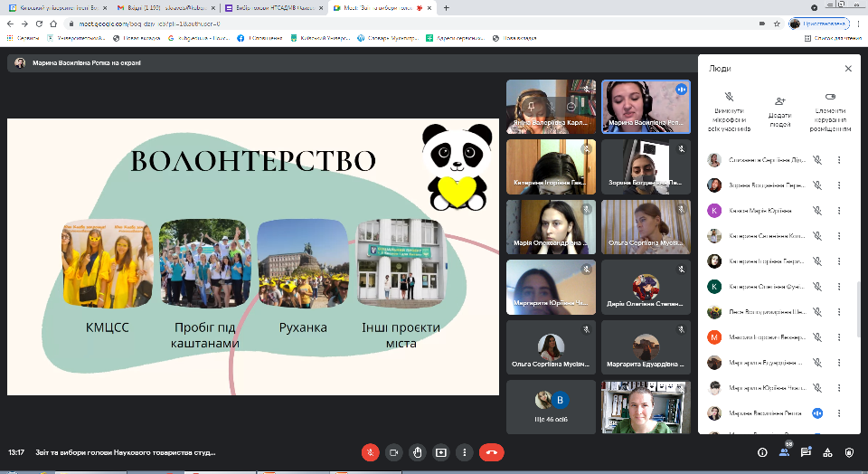Open the meeting details info icon
The width and height of the screenshot is (868, 474).
762,451
